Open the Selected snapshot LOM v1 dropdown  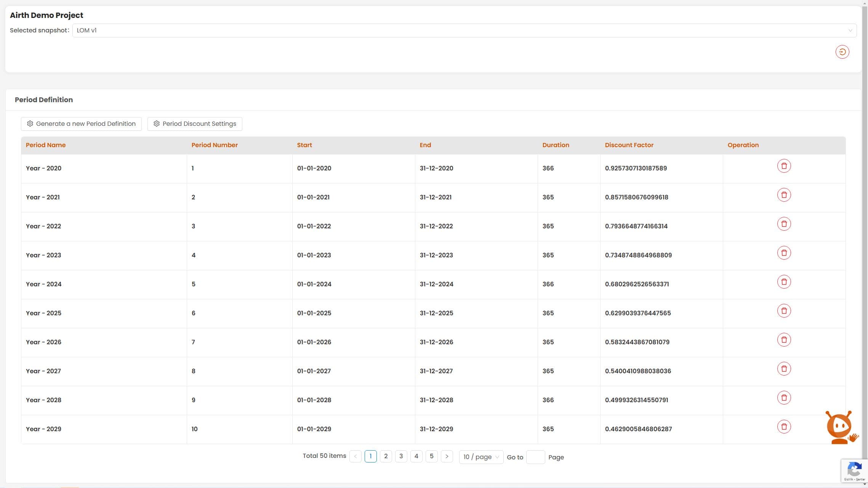pyautogui.click(x=464, y=30)
